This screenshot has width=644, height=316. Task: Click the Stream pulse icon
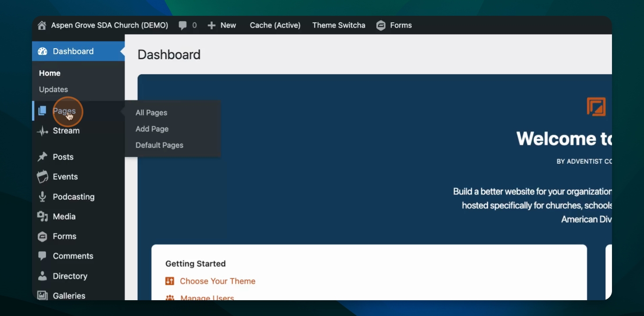[x=42, y=131]
